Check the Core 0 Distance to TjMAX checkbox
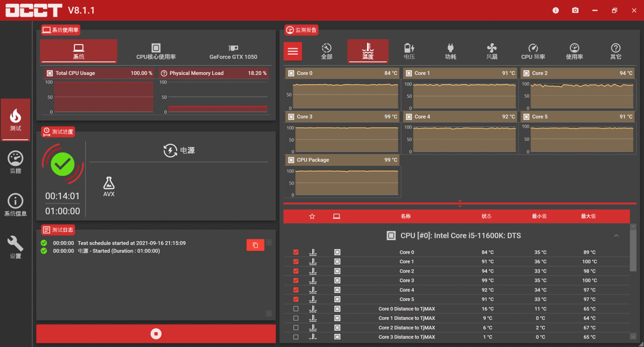This screenshot has height=347, width=644. pyautogui.click(x=296, y=309)
